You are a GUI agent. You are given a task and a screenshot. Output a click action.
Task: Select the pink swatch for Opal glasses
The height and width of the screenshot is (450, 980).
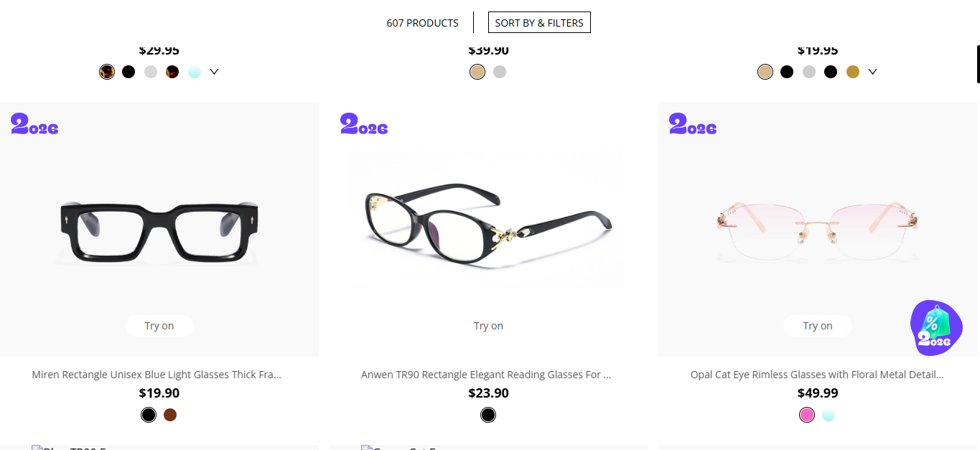click(806, 415)
